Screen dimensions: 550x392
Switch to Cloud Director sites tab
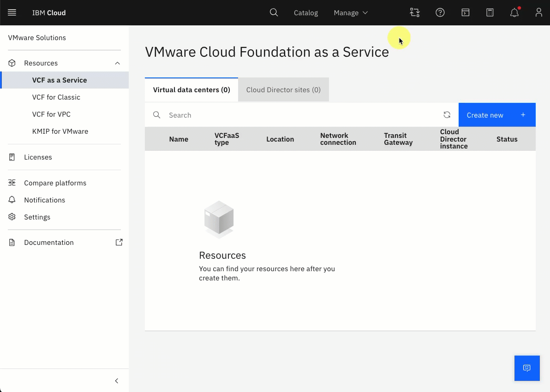coord(283,90)
